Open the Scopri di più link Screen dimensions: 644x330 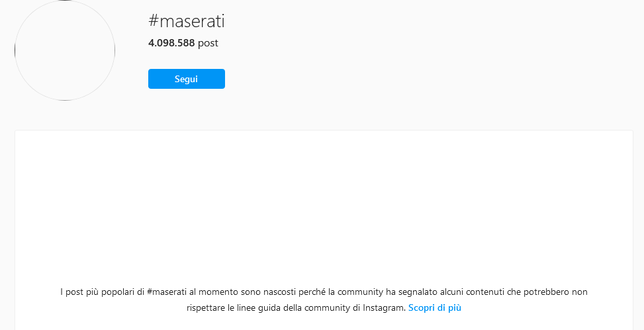[x=435, y=308]
